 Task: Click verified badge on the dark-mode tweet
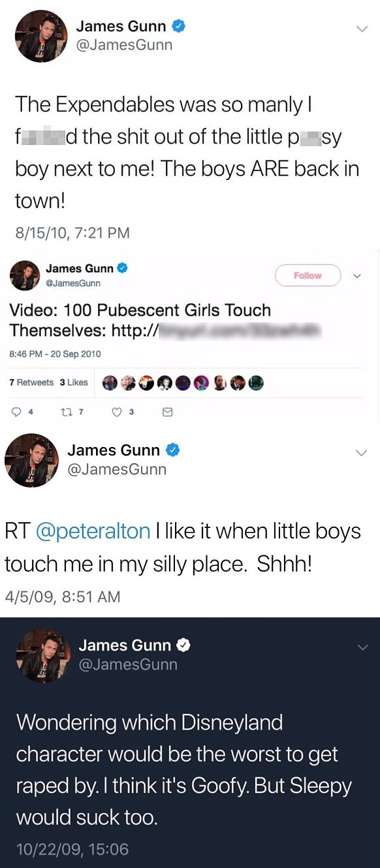[184, 645]
